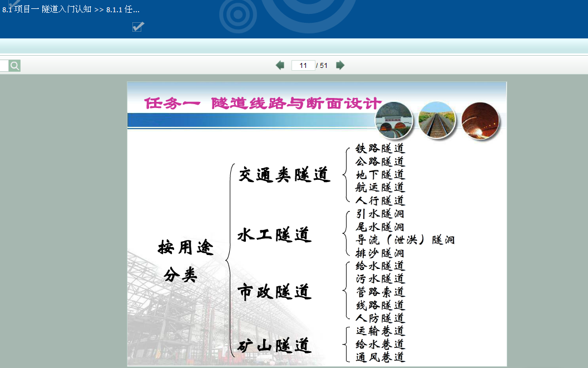Image resolution: width=588 pixels, height=368 pixels.
Task: Select the 水工隧道 category heading
Action: pyautogui.click(x=274, y=235)
